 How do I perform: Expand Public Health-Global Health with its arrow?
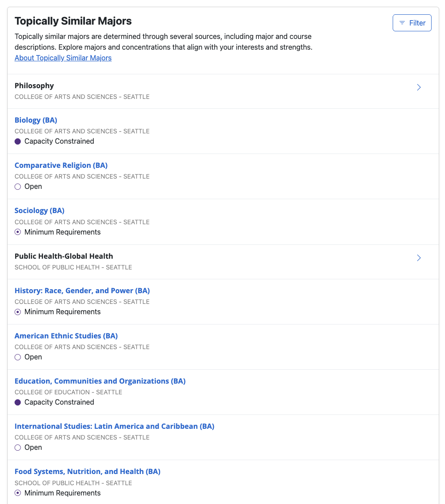coord(419,258)
